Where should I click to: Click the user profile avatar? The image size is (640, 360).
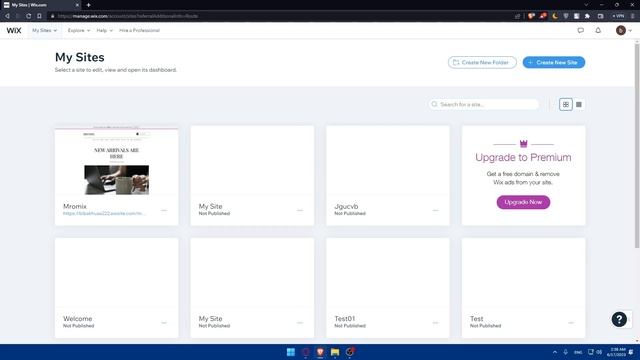click(x=621, y=31)
